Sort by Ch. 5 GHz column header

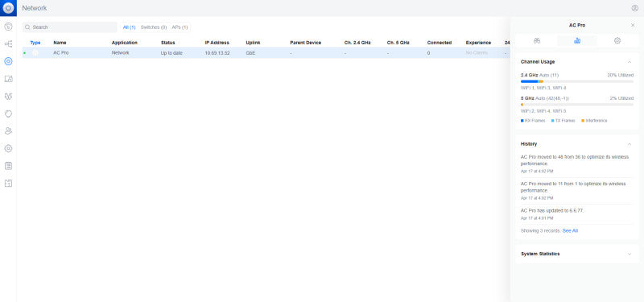398,43
